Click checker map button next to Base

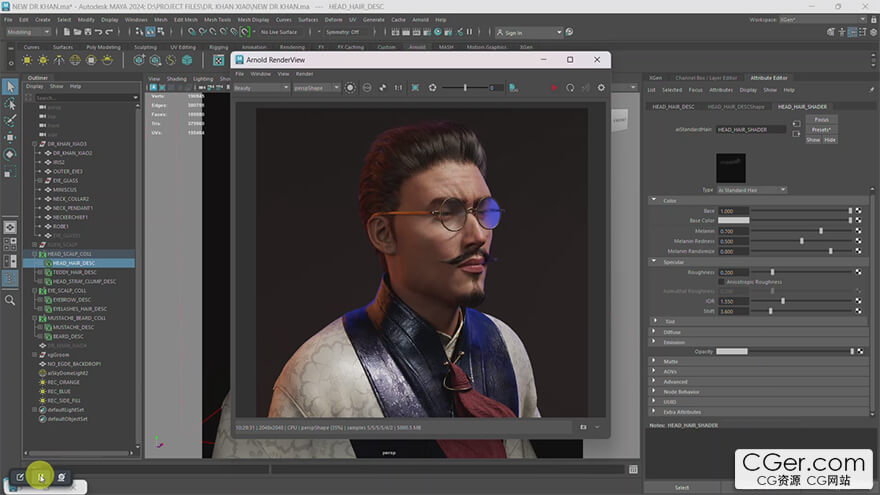pos(859,211)
